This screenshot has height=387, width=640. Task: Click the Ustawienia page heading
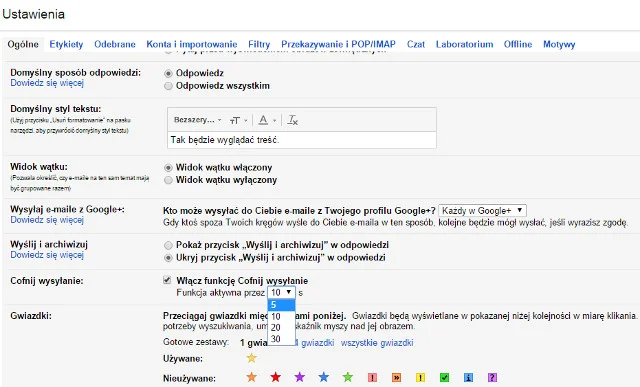point(33,14)
